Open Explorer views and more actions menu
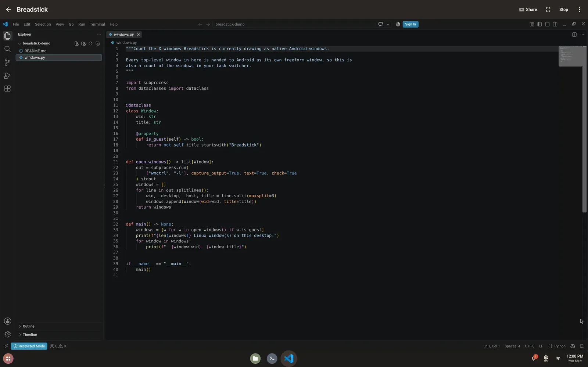 coord(99,35)
